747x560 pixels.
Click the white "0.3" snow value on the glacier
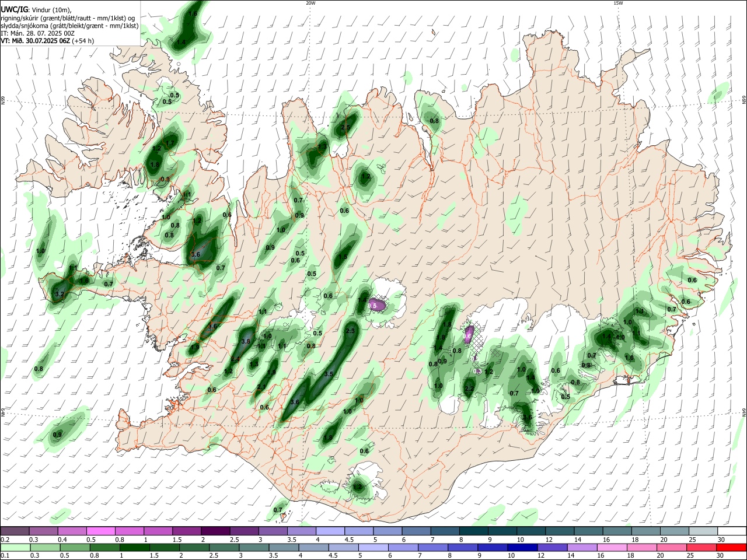point(477,371)
